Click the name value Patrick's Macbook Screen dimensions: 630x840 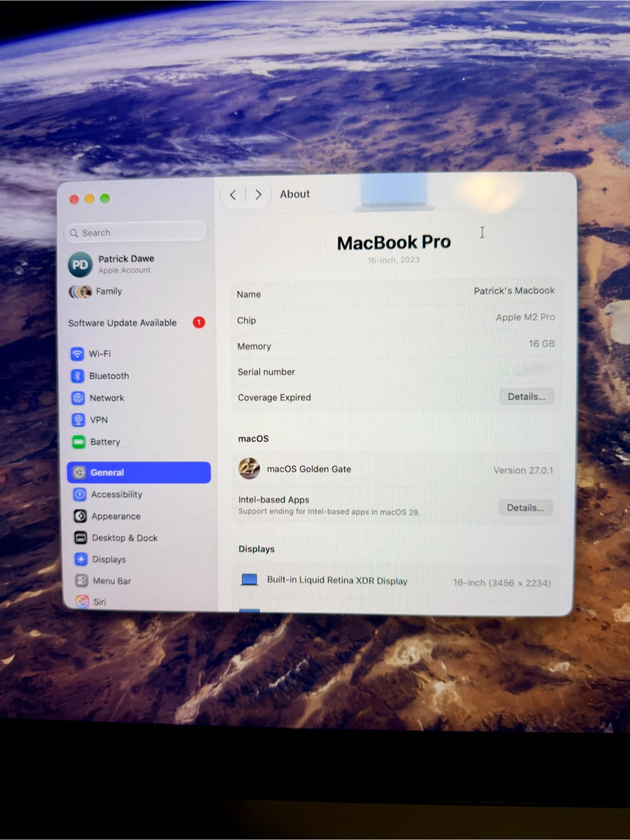(x=514, y=290)
